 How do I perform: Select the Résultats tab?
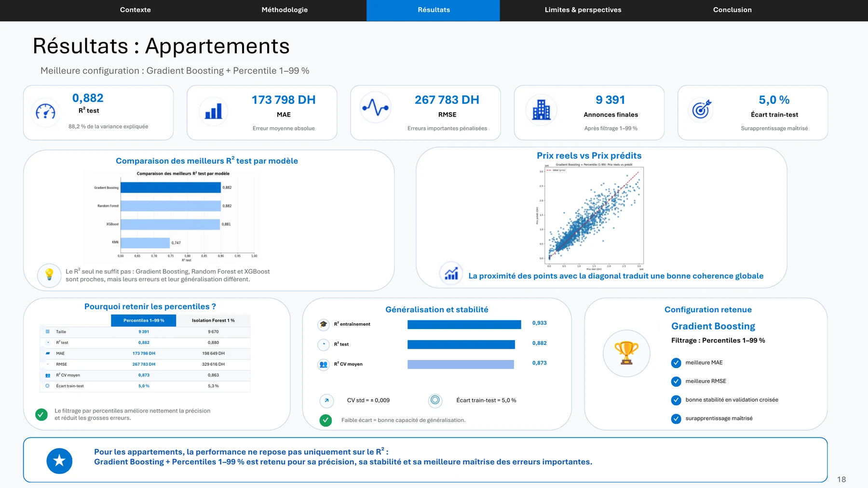point(434,10)
